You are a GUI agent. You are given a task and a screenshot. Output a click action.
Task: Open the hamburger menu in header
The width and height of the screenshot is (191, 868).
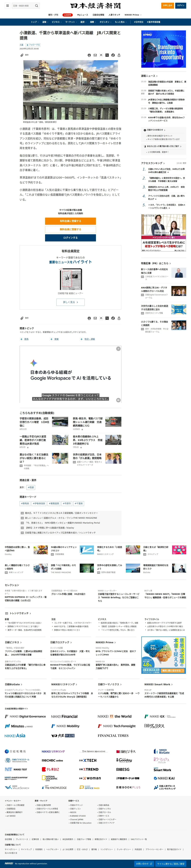(x=7, y=6)
